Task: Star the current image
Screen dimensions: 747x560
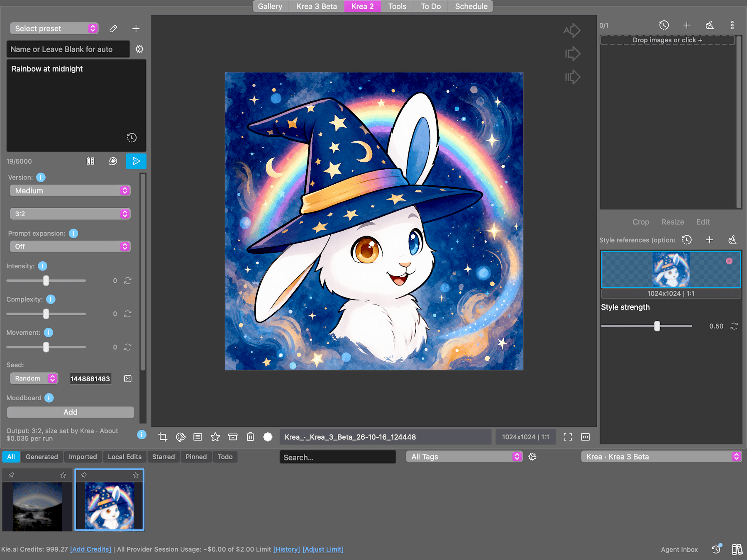Action: pyautogui.click(x=215, y=437)
